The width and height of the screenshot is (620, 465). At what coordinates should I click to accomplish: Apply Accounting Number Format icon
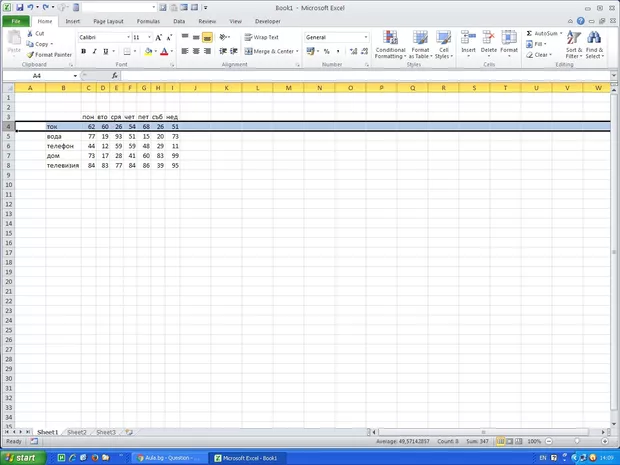click(x=310, y=51)
